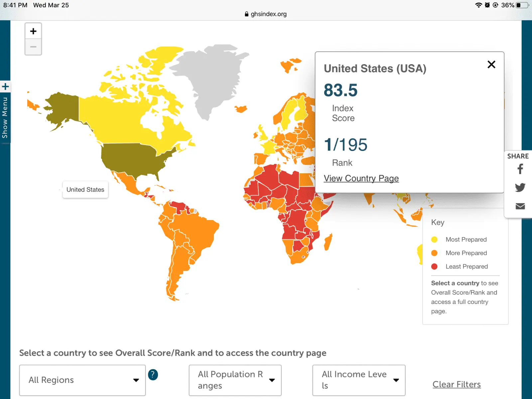Screen dimensions: 532x399
Task: Tap the lock icon beside ghsindex.org
Action: (246, 14)
